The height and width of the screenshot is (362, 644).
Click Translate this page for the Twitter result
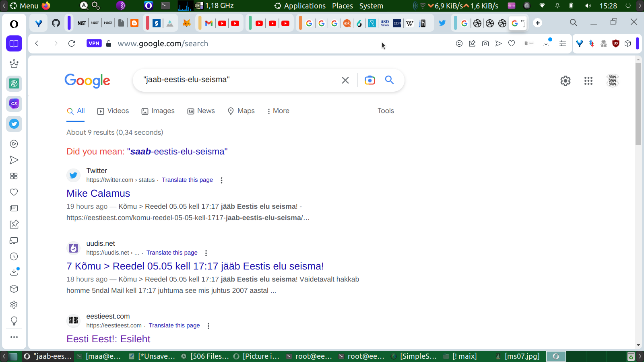pyautogui.click(x=187, y=180)
